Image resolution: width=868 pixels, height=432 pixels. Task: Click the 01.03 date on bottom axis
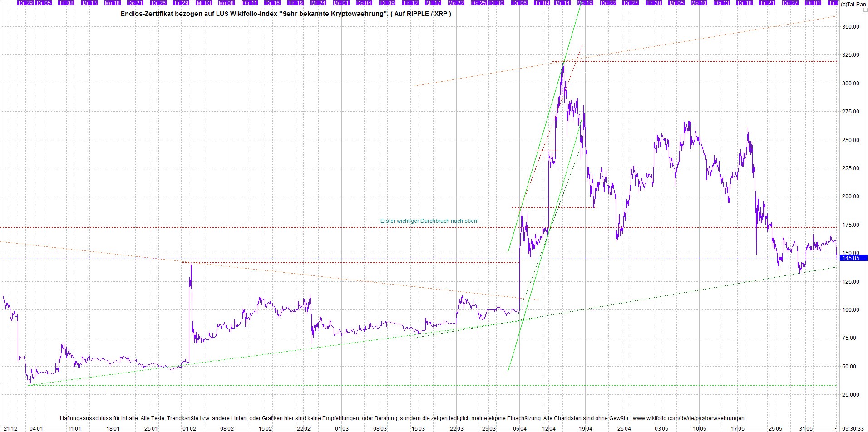click(342, 428)
